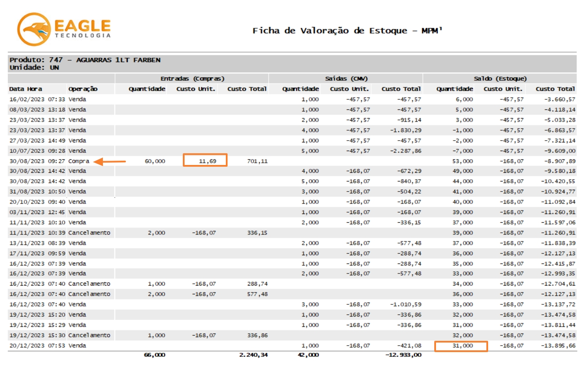Click the outputs total cost -12.933,00

coord(403,355)
